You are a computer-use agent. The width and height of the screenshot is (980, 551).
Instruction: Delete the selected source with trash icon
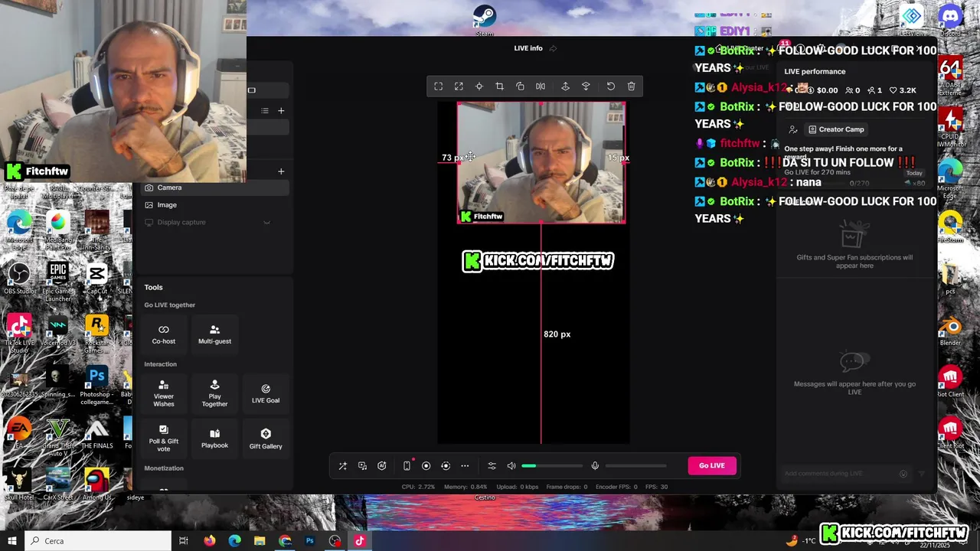tap(632, 86)
